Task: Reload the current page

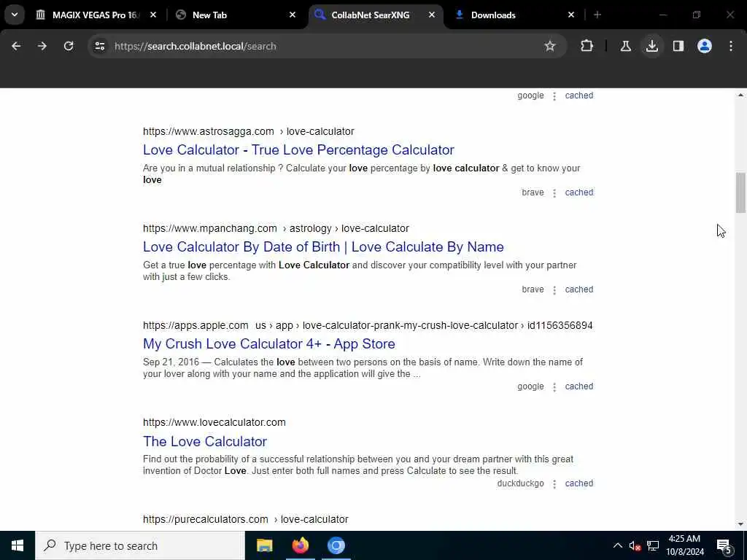Action: 69,46
